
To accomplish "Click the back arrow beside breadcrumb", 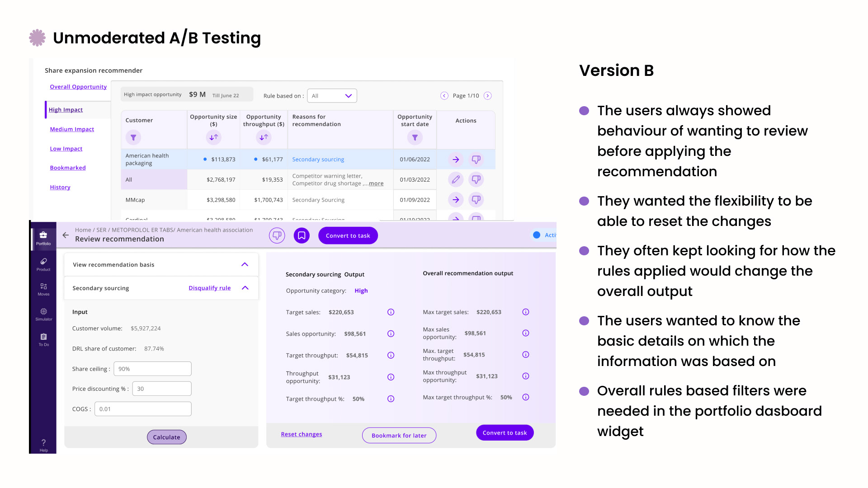I will coord(66,235).
